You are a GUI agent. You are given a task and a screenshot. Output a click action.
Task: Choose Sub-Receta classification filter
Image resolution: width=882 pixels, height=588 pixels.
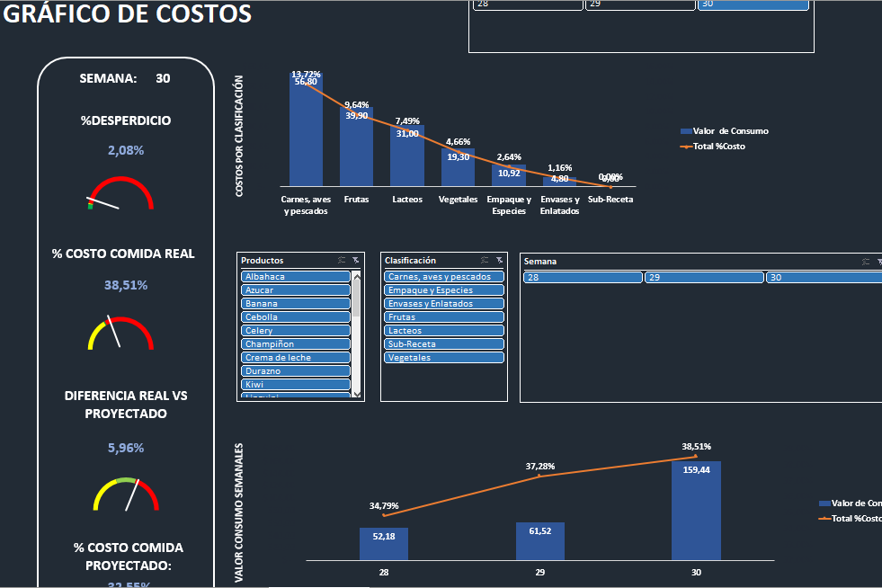(443, 344)
